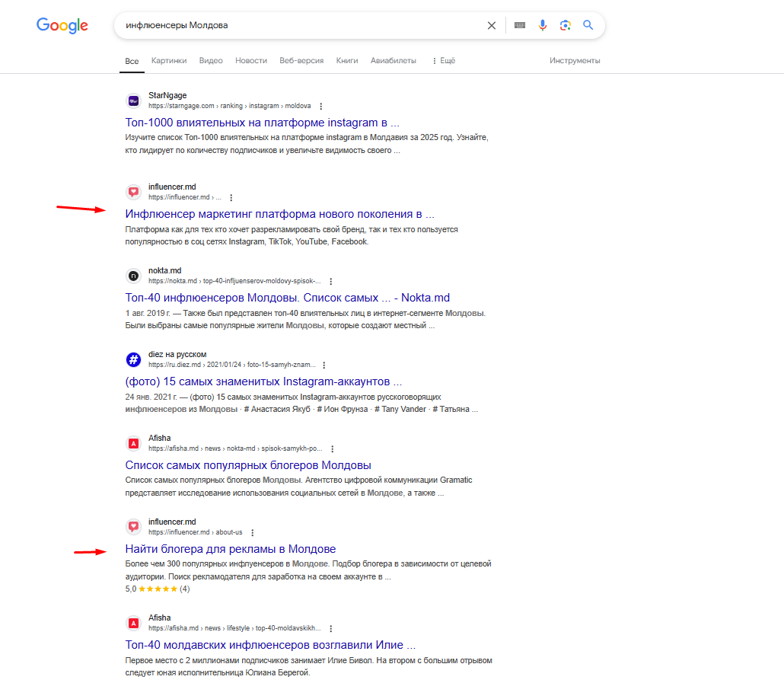Viewport: 784px width, 683px height.
Task: Switch to the Картинки tab
Action: coord(169,60)
